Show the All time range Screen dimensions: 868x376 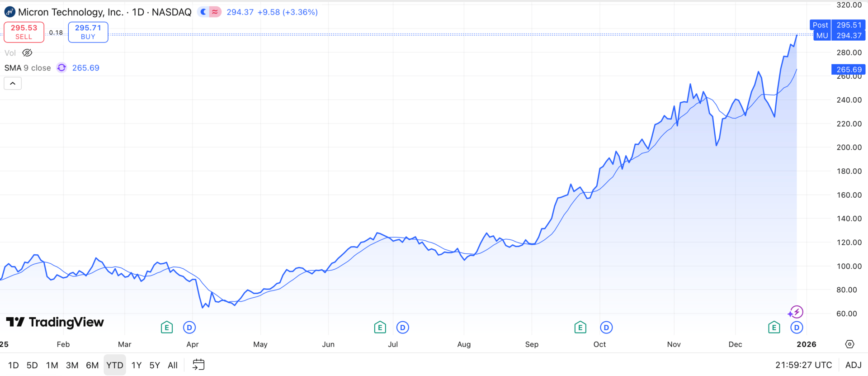[173, 365]
